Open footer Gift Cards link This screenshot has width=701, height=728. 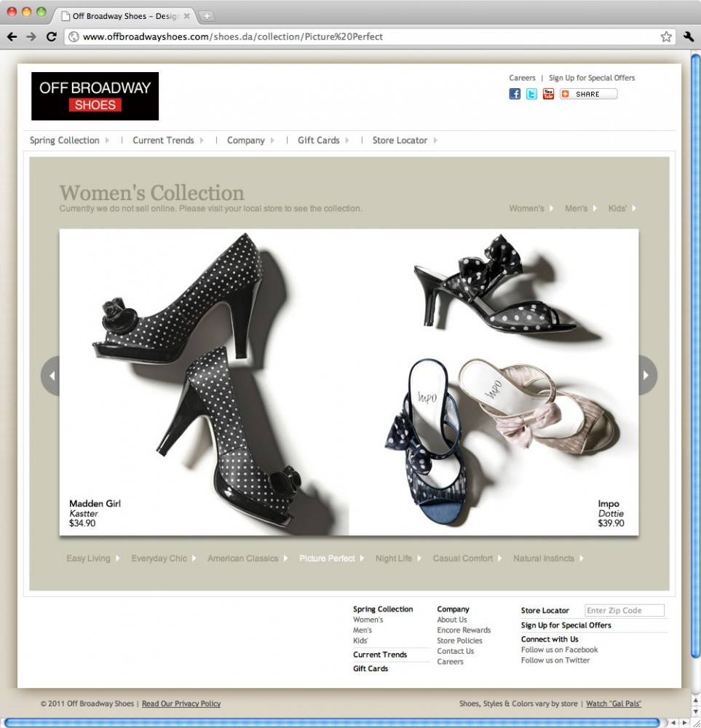371,668
